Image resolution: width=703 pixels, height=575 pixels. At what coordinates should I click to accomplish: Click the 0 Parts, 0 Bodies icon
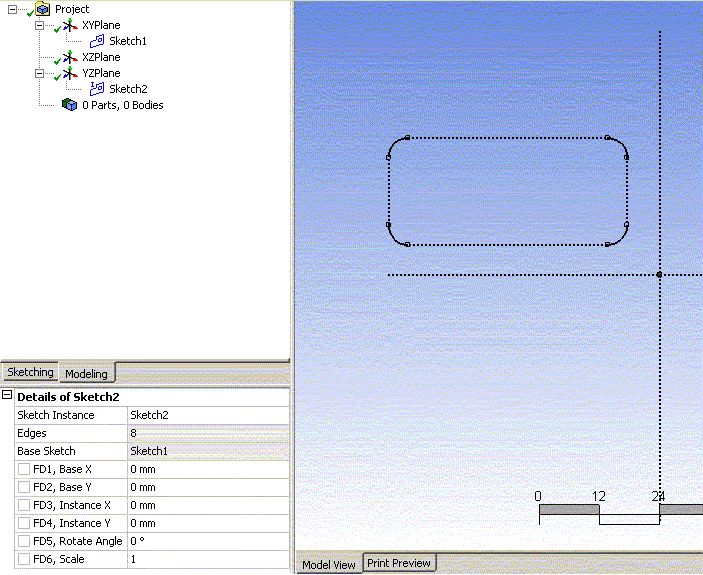coord(69,105)
